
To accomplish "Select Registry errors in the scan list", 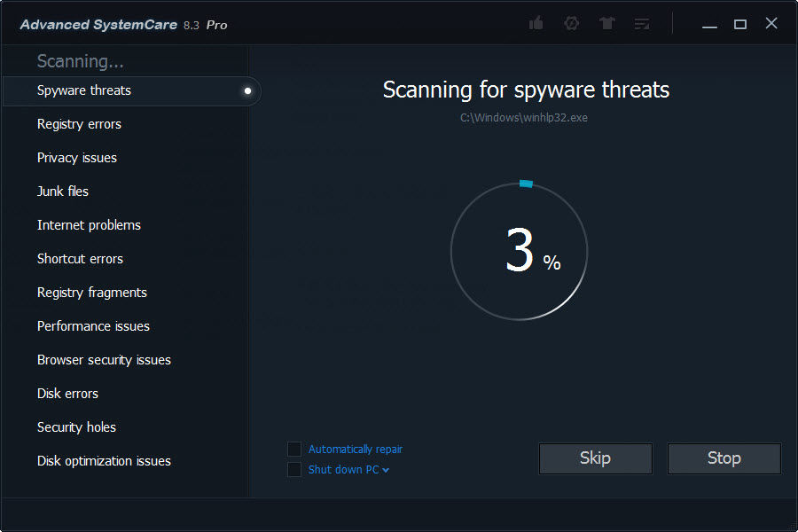I will 79,124.
